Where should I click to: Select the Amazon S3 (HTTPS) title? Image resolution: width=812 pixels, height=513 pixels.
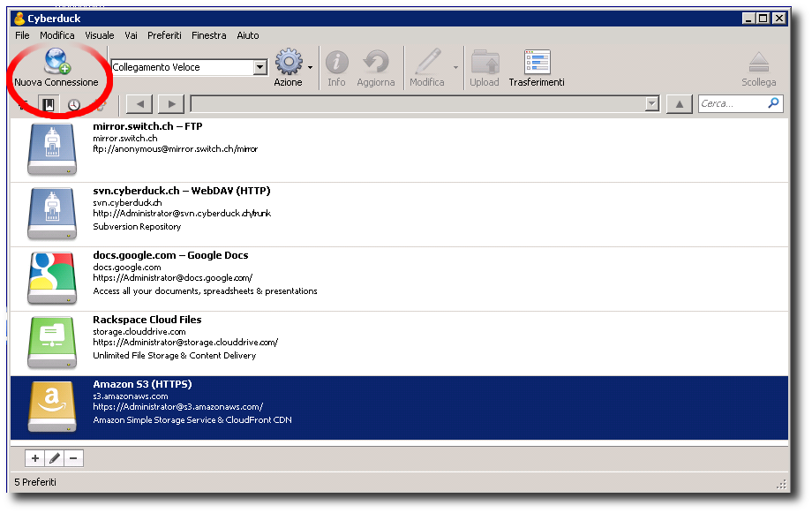click(142, 384)
